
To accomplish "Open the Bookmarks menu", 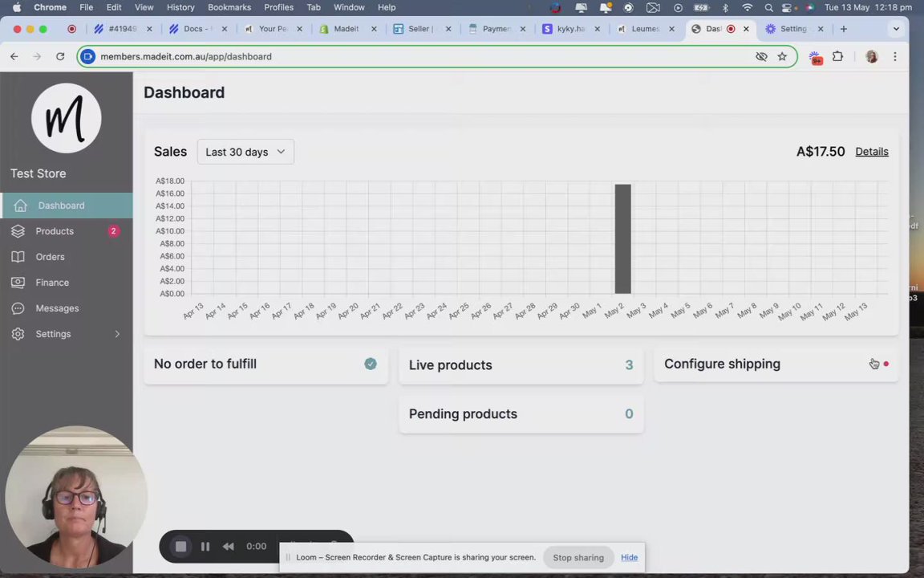I will pos(229,8).
